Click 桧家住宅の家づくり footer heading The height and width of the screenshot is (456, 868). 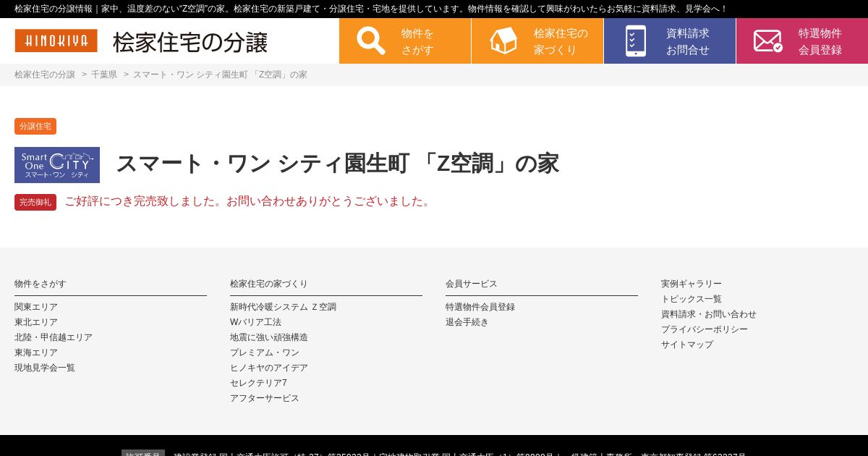tap(269, 284)
